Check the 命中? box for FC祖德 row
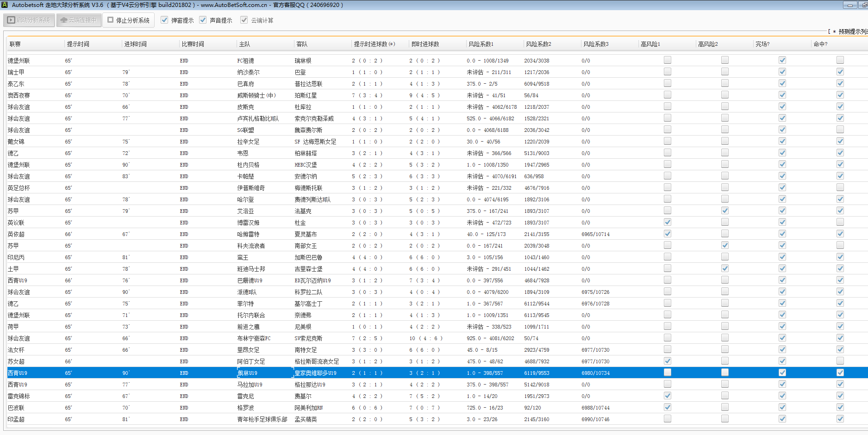This screenshot has width=868, height=435. (840, 60)
